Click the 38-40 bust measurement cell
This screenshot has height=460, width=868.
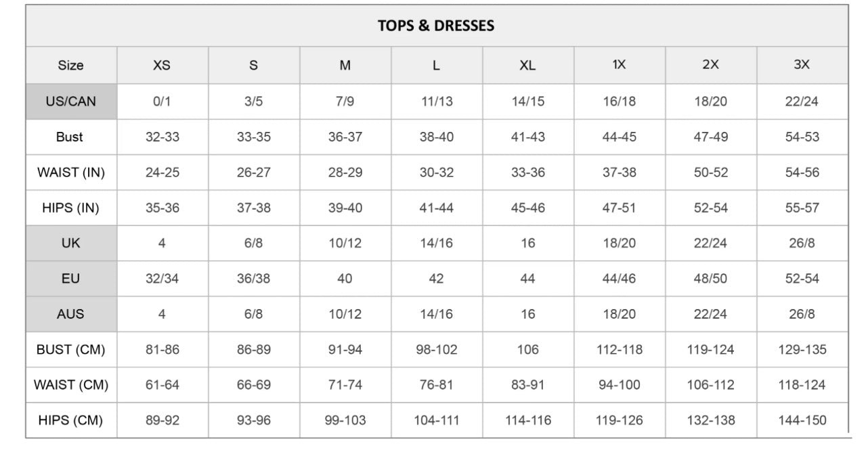pos(437,137)
